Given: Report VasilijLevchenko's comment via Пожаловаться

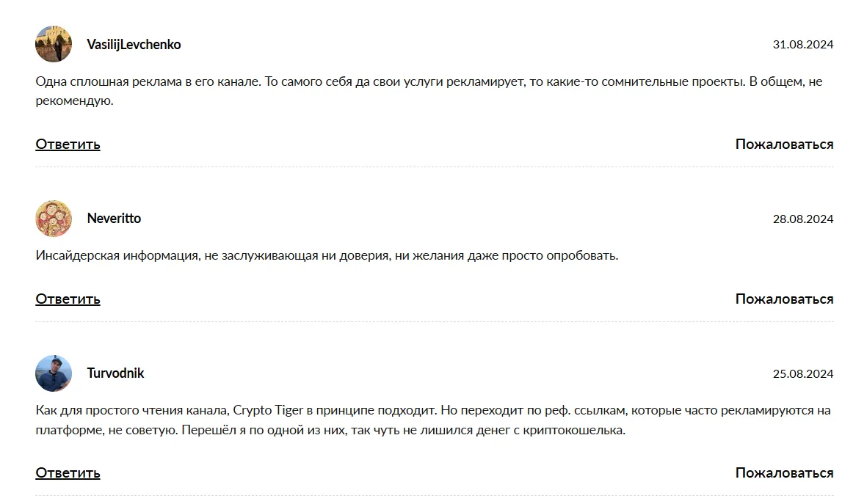Looking at the screenshot, I should click(784, 145).
